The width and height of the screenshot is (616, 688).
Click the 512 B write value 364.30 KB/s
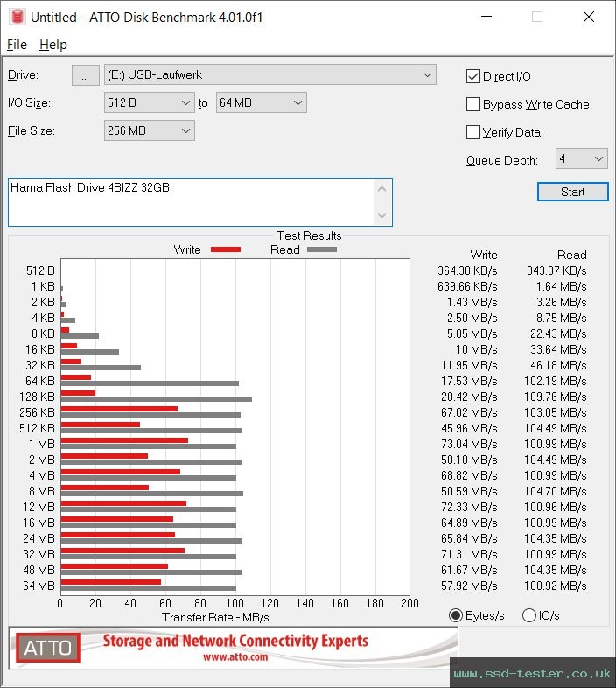pyautogui.click(x=467, y=270)
